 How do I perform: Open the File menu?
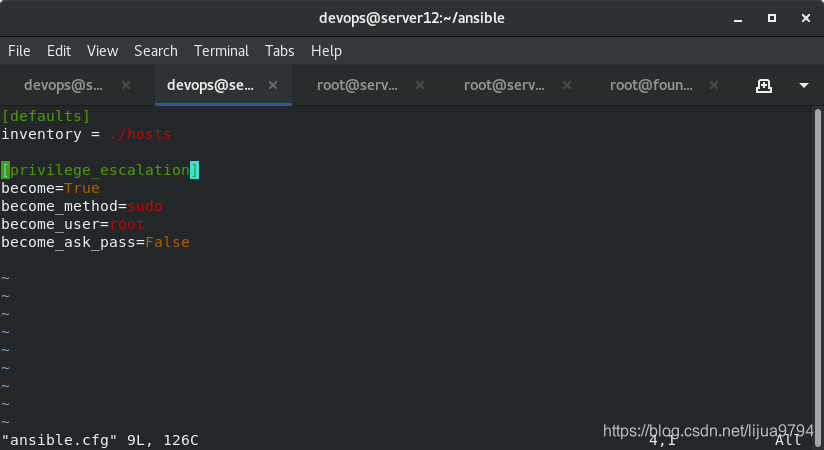[19, 51]
